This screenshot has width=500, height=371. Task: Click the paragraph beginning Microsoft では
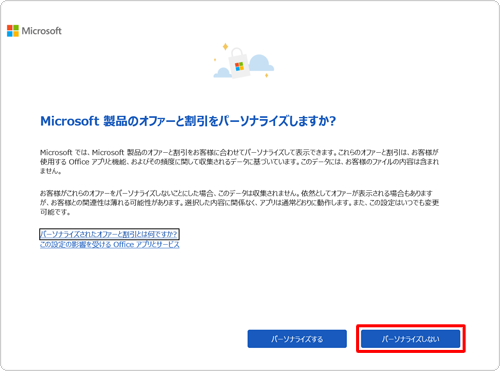[x=239, y=162]
